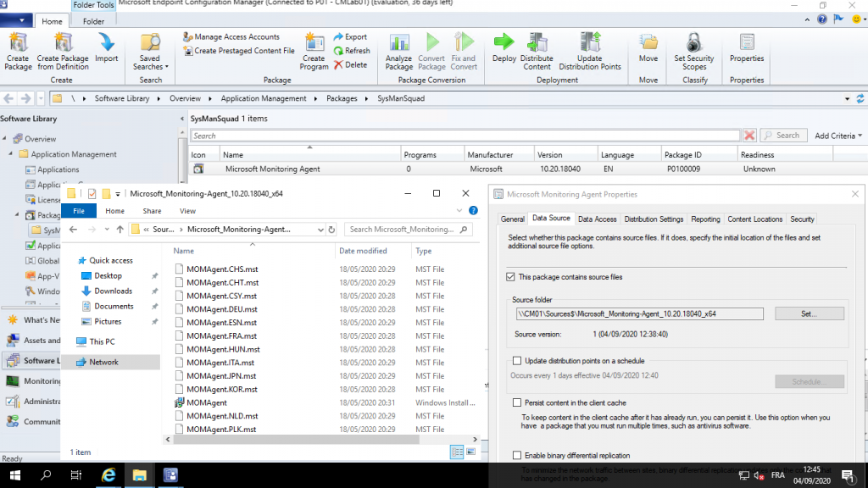Open Explorer recent locations dropdown
Screen dimensions: 868x488
click(x=107, y=230)
